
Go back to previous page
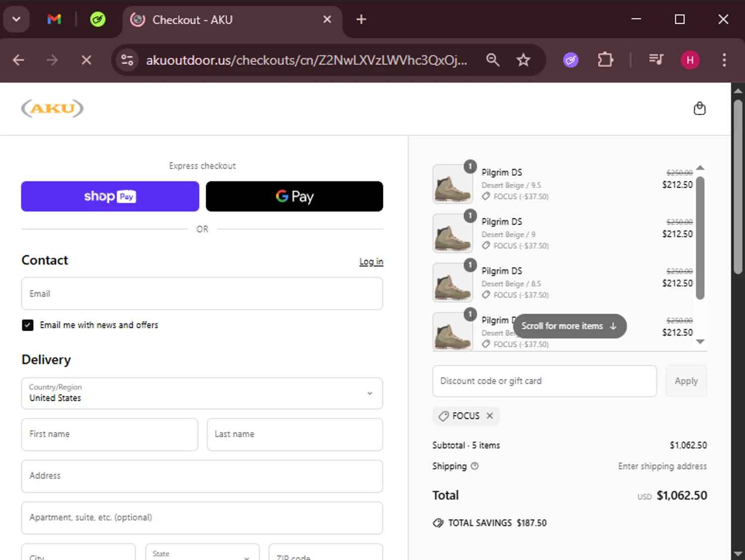click(18, 60)
